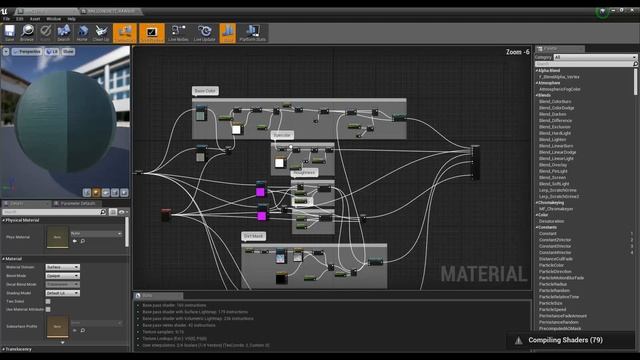Select the cylinder preview mesh icon

[x=87, y=192]
